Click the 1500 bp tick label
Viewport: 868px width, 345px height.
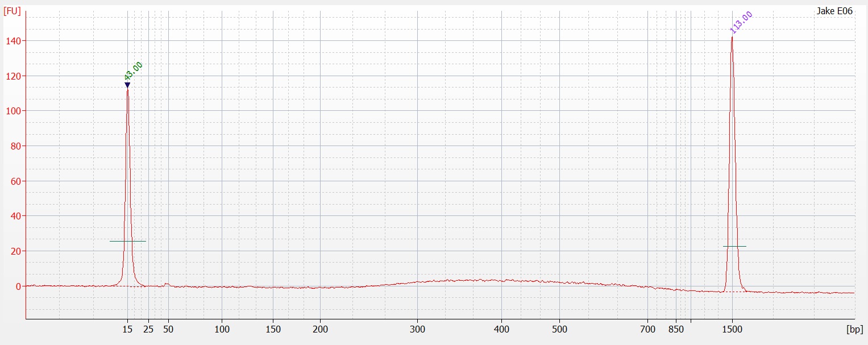tap(732, 329)
